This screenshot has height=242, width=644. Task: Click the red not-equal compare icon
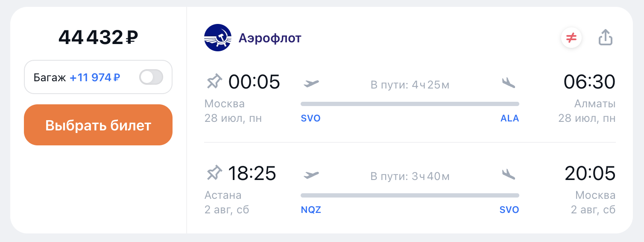(x=571, y=38)
